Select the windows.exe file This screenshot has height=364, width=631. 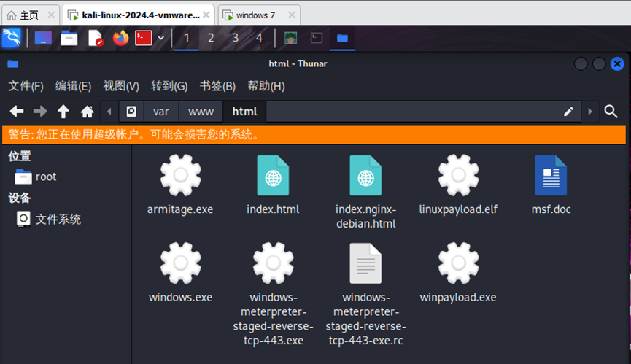180,273
